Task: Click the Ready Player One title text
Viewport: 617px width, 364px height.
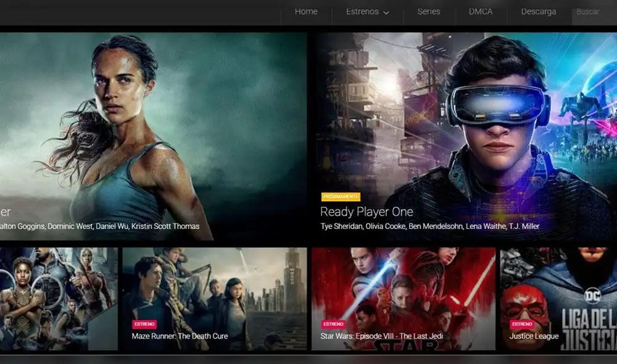Action: [366, 212]
